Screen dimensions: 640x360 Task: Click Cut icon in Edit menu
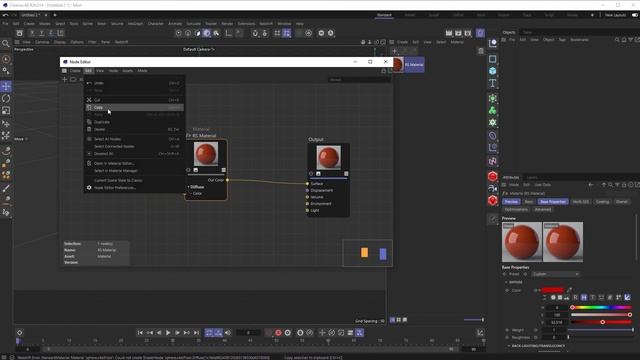(89, 100)
